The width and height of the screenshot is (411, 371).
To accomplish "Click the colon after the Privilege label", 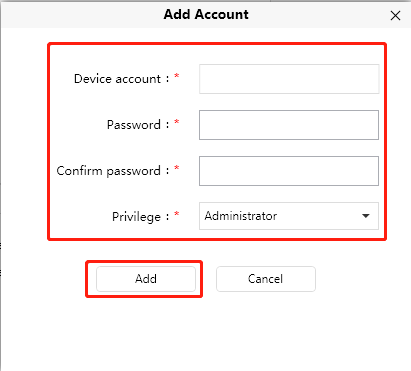I will [x=167, y=217].
